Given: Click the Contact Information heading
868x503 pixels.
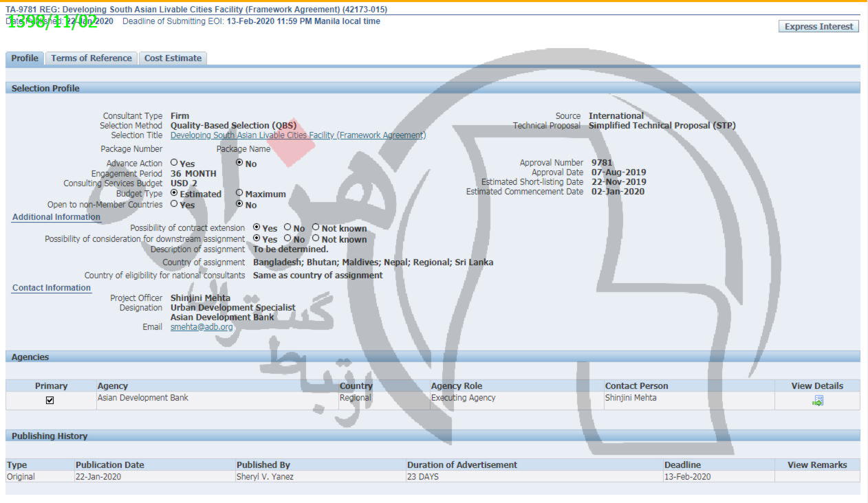Looking at the screenshot, I should [52, 288].
